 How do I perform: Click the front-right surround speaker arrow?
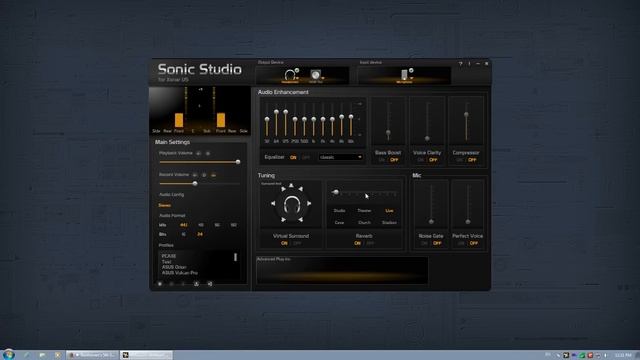pyautogui.click(x=300, y=189)
